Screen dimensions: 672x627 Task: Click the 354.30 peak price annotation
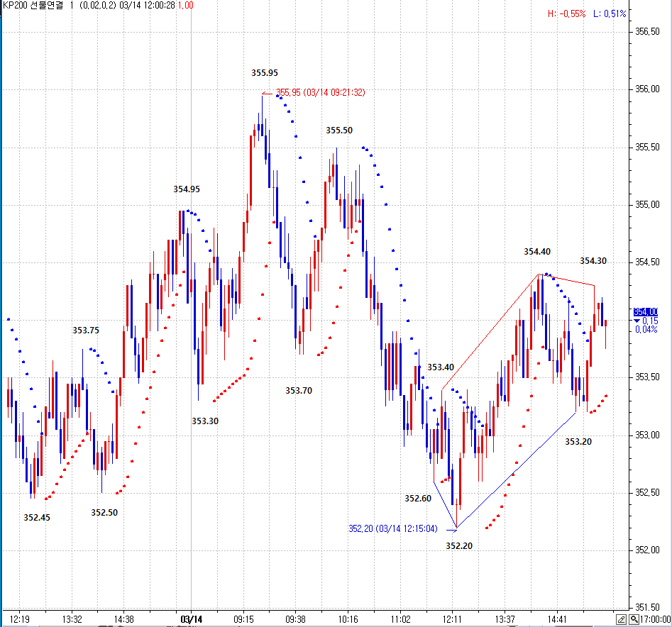point(593,261)
